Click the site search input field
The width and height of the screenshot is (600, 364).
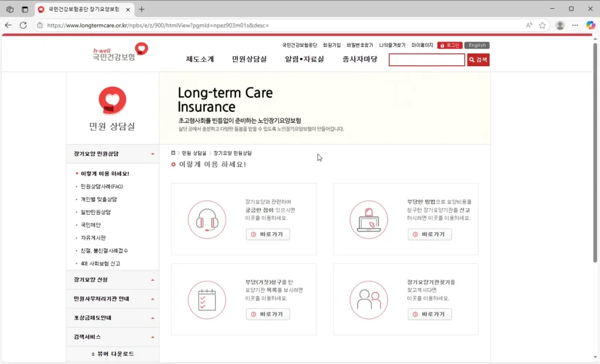pos(427,60)
